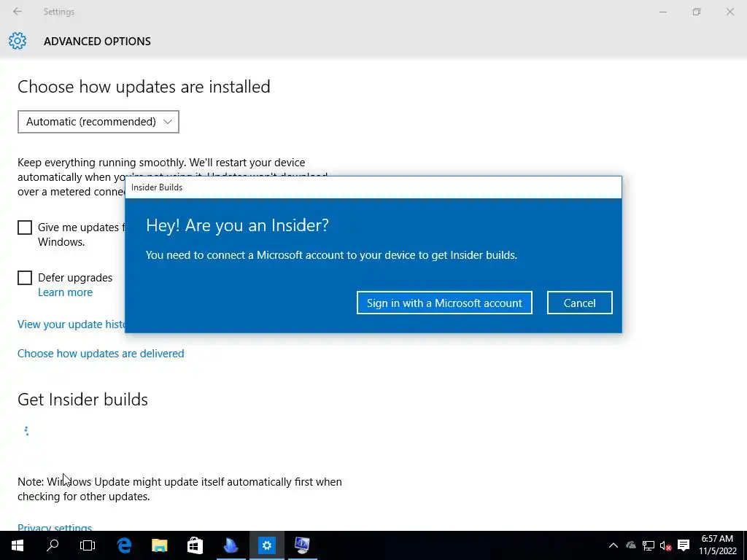Open the Privacy settings link

[x=55, y=527]
